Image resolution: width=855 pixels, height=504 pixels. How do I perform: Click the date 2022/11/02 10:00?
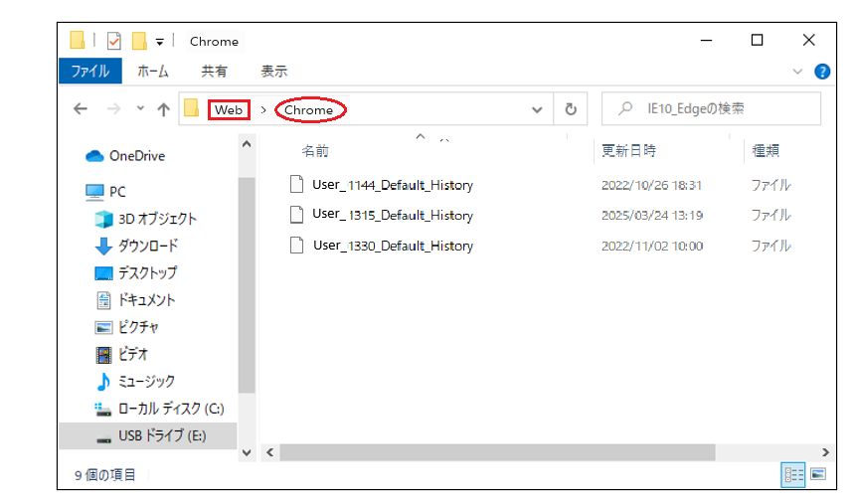(x=652, y=246)
